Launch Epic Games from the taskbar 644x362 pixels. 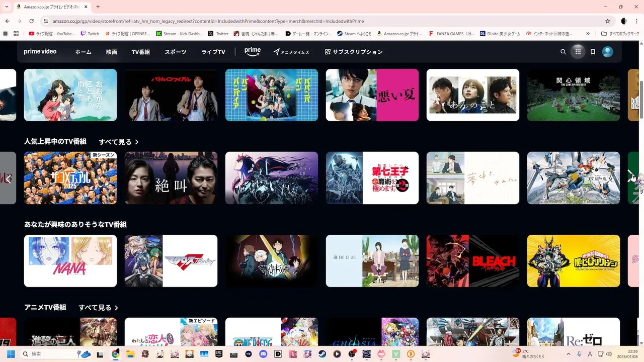tap(219, 354)
